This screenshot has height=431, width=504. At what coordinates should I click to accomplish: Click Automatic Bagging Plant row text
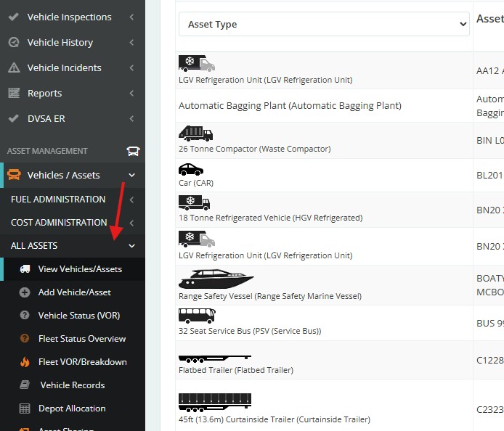pos(290,106)
